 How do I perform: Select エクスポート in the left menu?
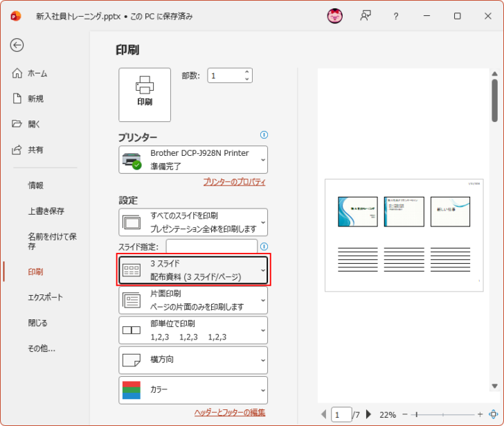point(45,297)
